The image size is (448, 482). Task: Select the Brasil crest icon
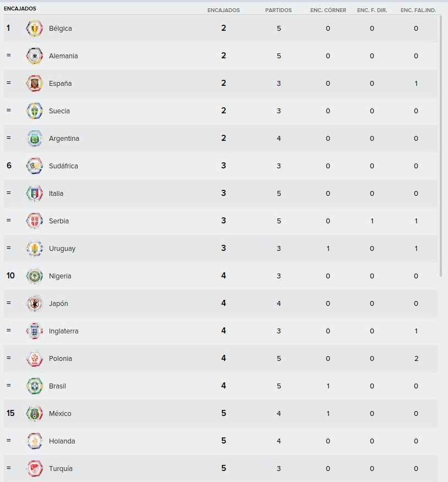click(34, 386)
